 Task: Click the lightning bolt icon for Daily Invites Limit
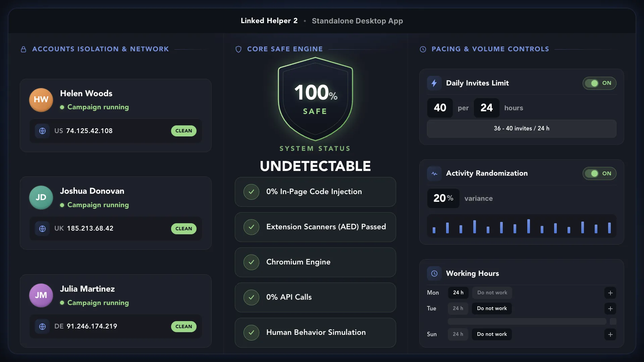pos(434,83)
